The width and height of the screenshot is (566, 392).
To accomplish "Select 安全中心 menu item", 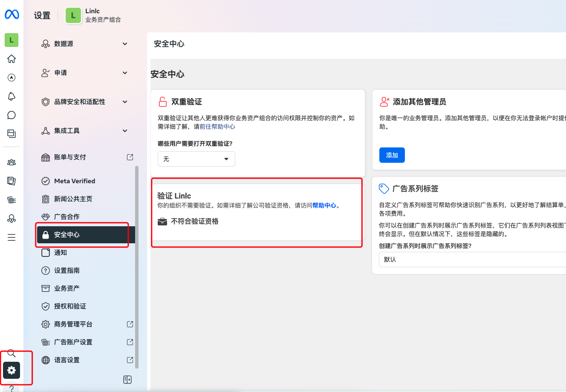I will click(86, 235).
